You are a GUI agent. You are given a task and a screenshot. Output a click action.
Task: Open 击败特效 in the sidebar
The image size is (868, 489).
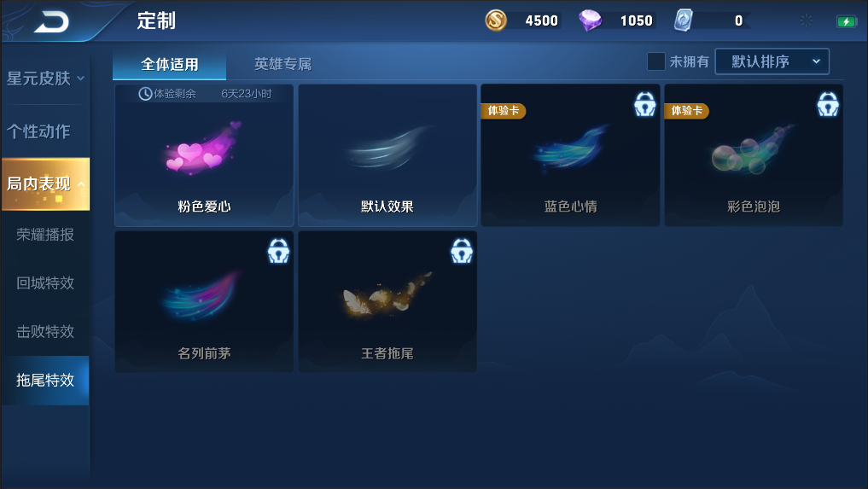pos(45,331)
